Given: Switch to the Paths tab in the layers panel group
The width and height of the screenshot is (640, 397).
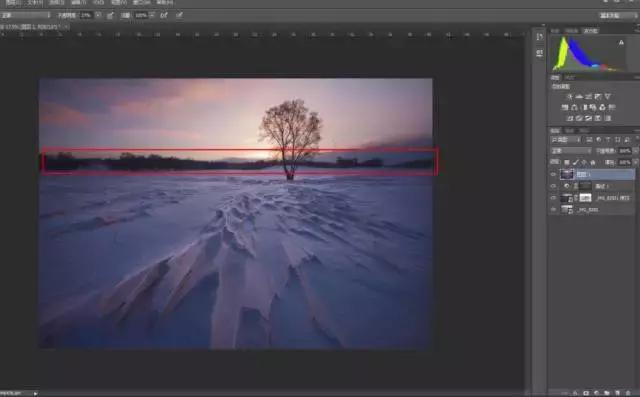Looking at the screenshot, I should (584, 131).
